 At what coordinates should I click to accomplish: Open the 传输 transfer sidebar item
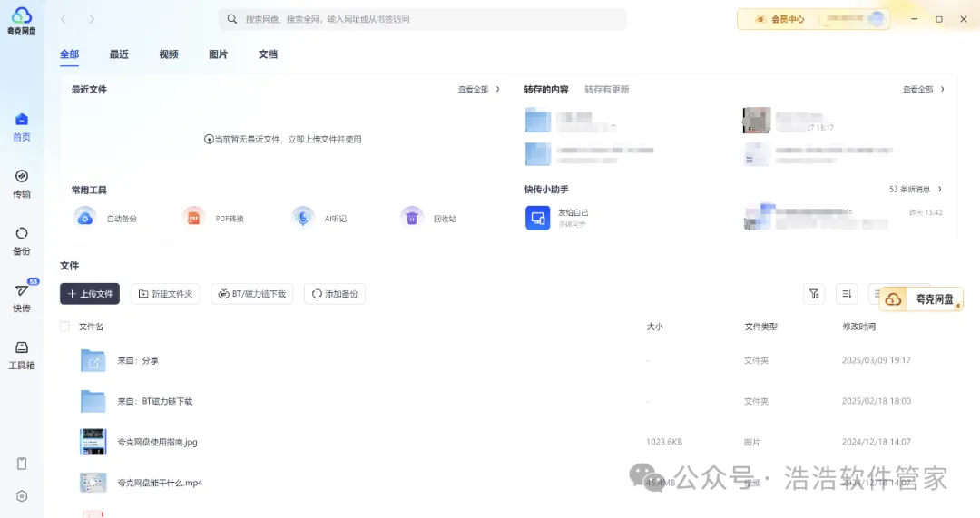click(21, 184)
